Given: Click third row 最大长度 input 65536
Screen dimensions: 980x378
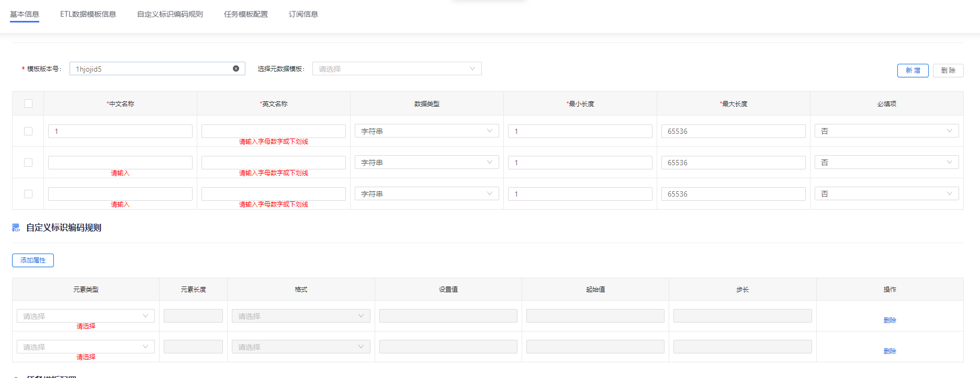Looking at the screenshot, I should (x=734, y=194).
